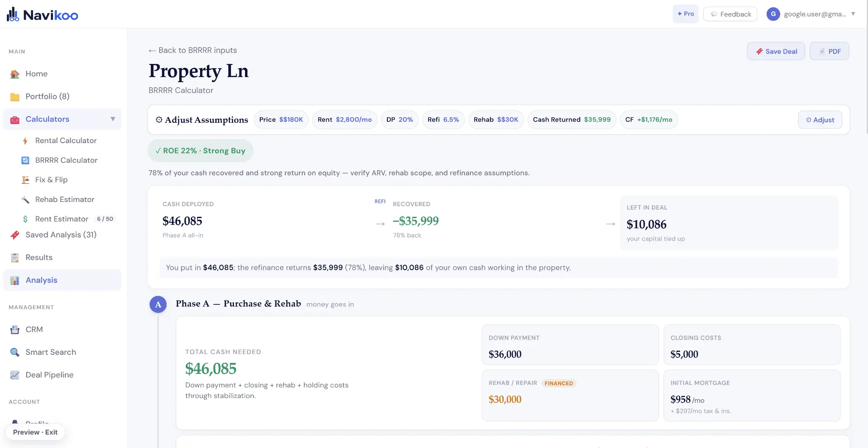Click the Rent $2,800/mo chip
The height and width of the screenshot is (448, 868).
click(x=345, y=120)
